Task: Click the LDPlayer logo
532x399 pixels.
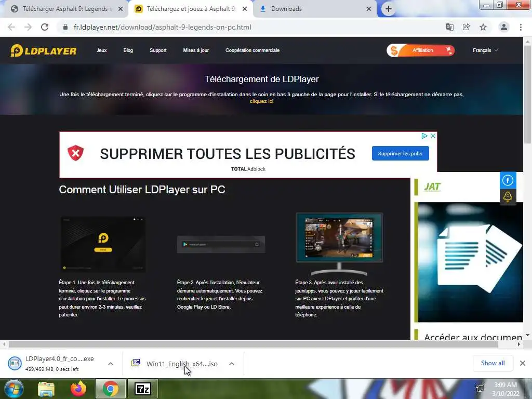Action: 44,50
